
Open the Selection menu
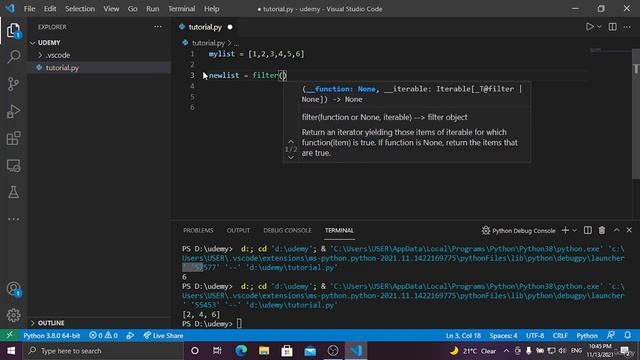80,9
